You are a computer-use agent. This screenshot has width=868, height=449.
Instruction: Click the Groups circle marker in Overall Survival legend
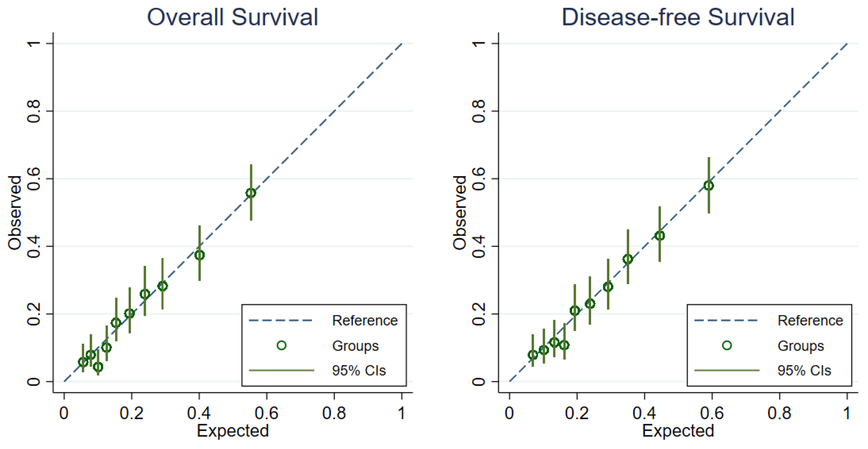click(281, 345)
